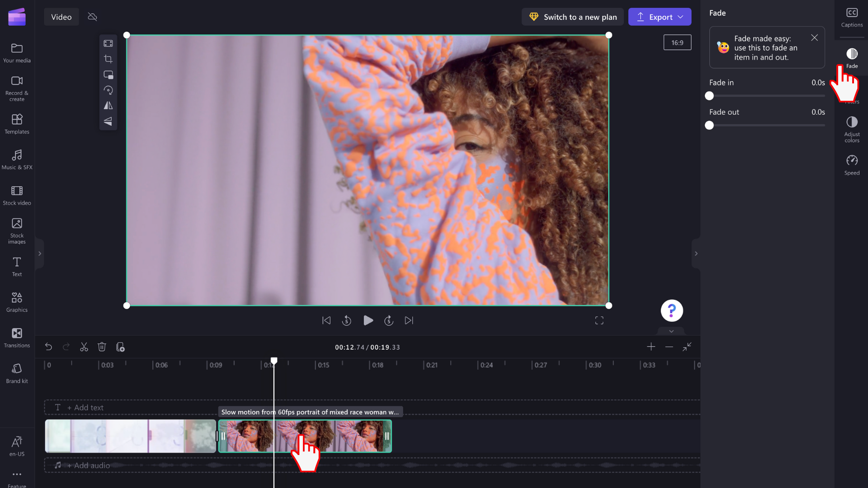
Task: Switch to a new plan
Action: (x=572, y=17)
